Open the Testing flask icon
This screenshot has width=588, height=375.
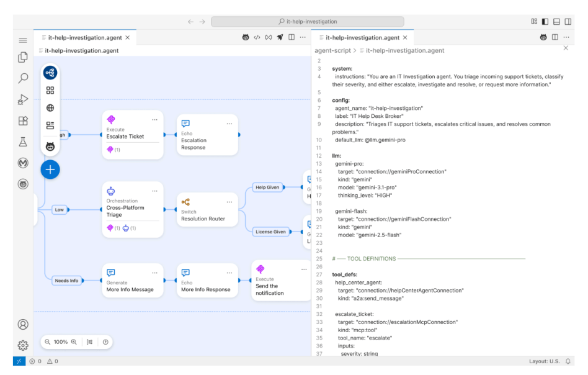(23, 142)
